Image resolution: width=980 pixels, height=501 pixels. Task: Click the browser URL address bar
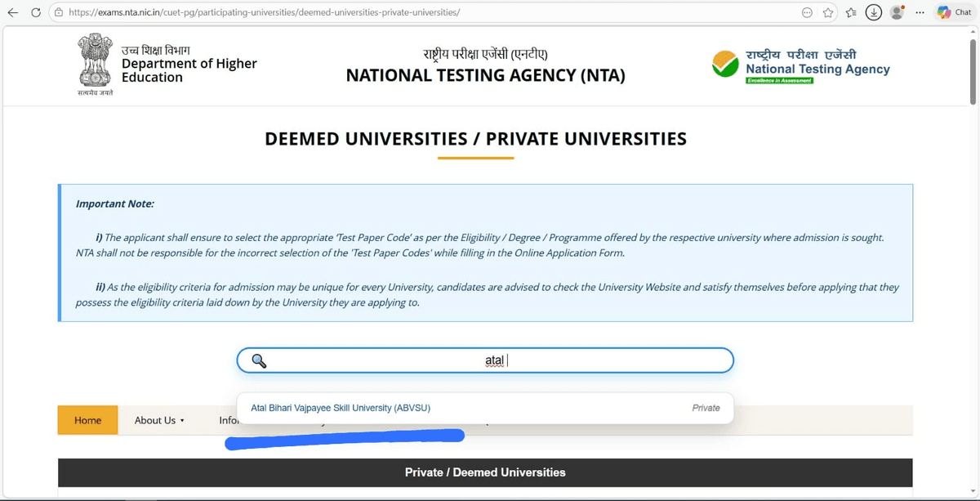coord(408,12)
